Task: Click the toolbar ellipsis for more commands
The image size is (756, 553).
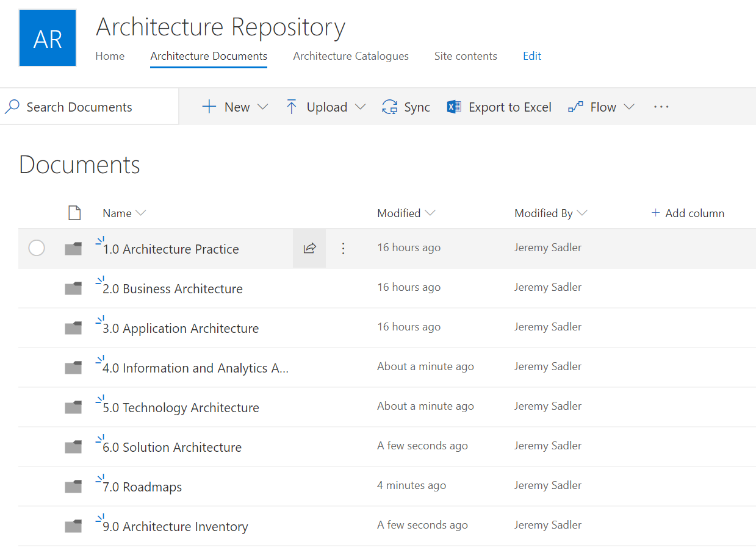Action: [661, 107]
